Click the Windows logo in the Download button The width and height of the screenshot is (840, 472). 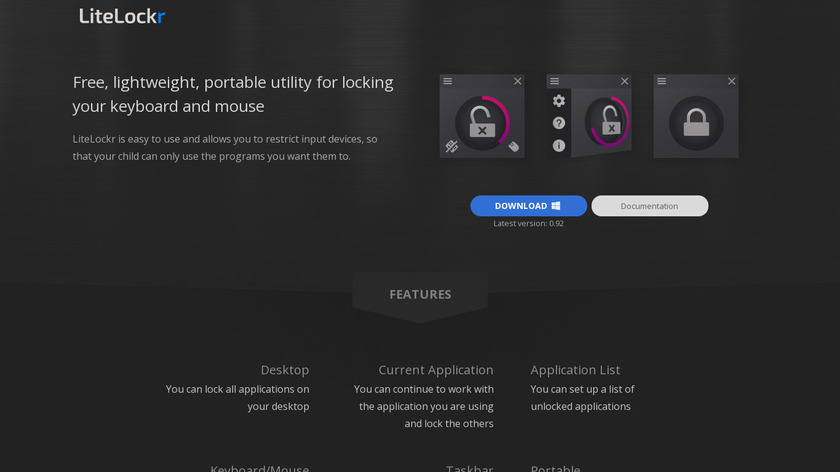click(556, 206)
